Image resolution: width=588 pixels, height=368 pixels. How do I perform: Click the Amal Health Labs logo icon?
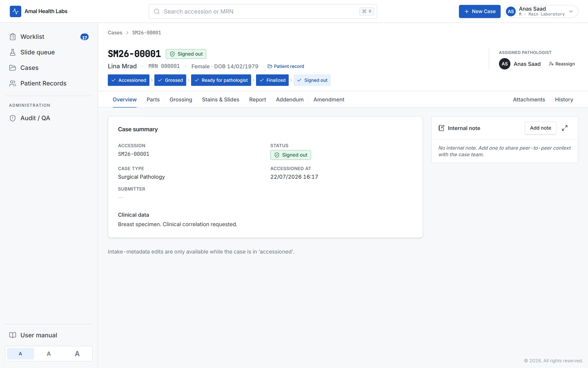pos(15,11)
